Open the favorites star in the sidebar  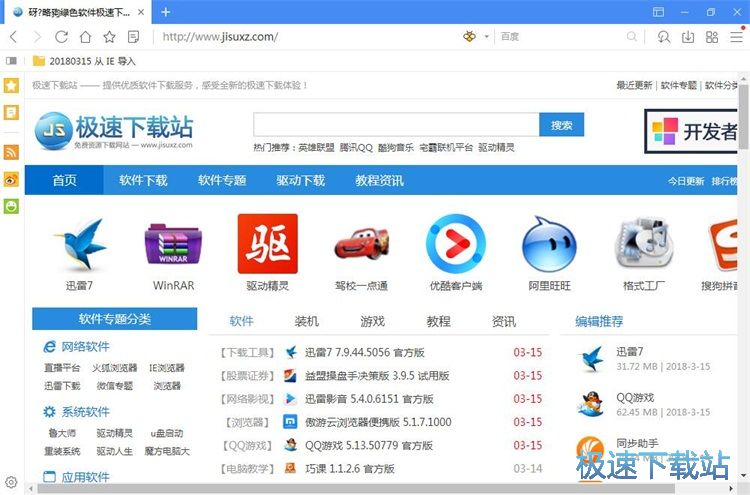point(11,86)
